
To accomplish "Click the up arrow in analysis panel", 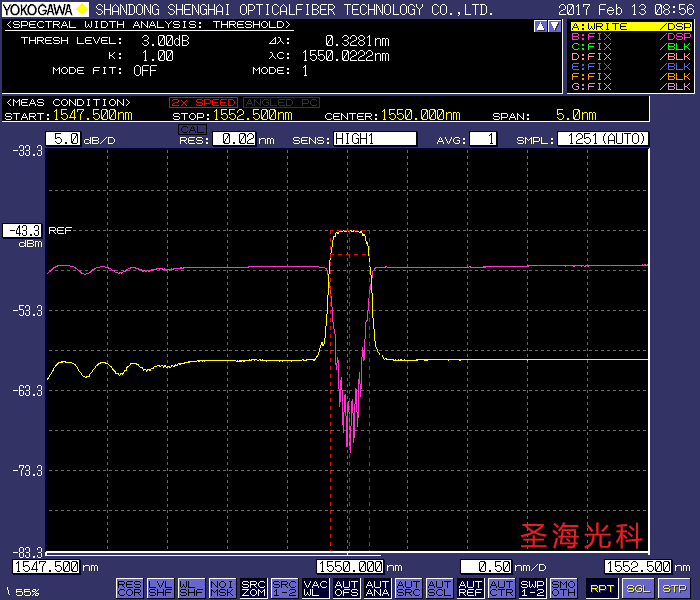I will click(x=540, y=26).
